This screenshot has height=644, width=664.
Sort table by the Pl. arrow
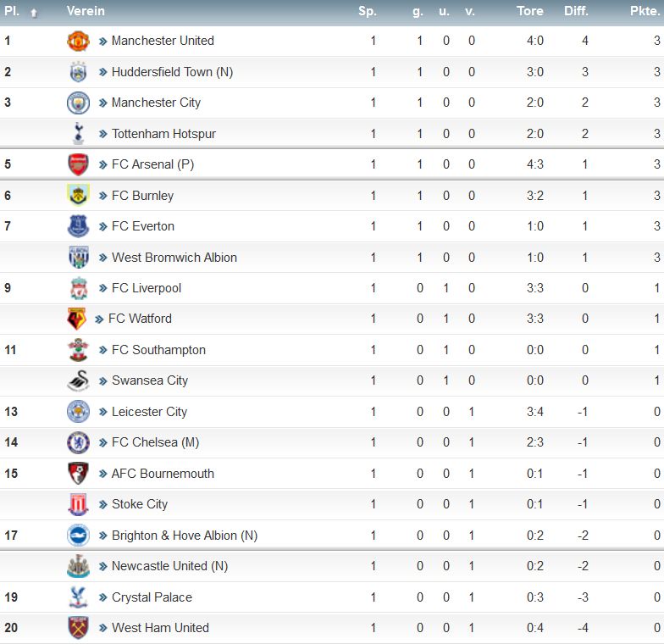[x=34, y=14]
